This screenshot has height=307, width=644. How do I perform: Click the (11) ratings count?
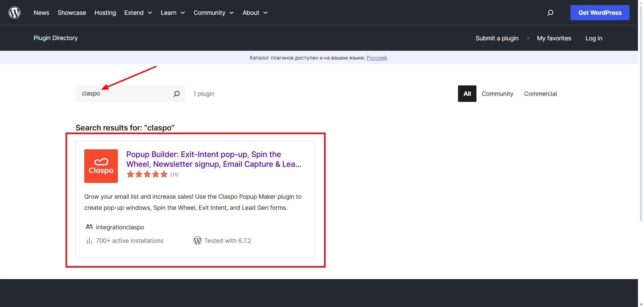tap(175, 175)
